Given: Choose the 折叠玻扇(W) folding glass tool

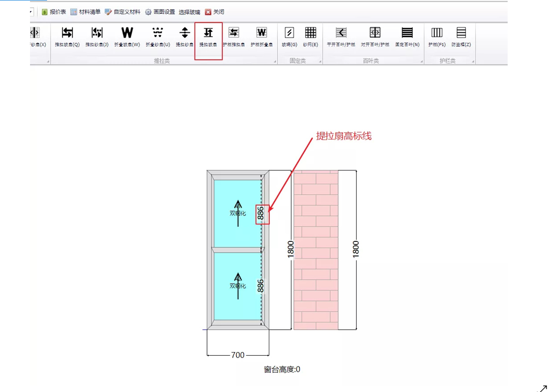Looking at the screenshot, I should pos(127,37).
